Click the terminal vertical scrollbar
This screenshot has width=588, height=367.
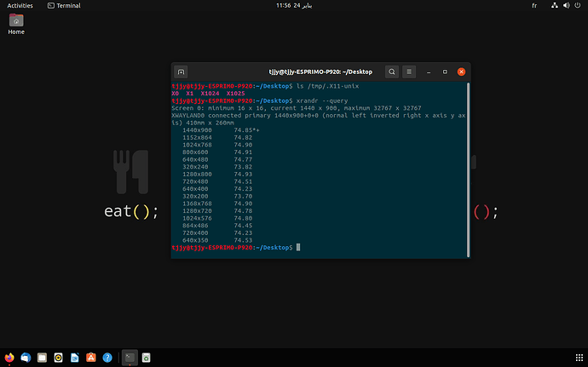coord(468,169)
